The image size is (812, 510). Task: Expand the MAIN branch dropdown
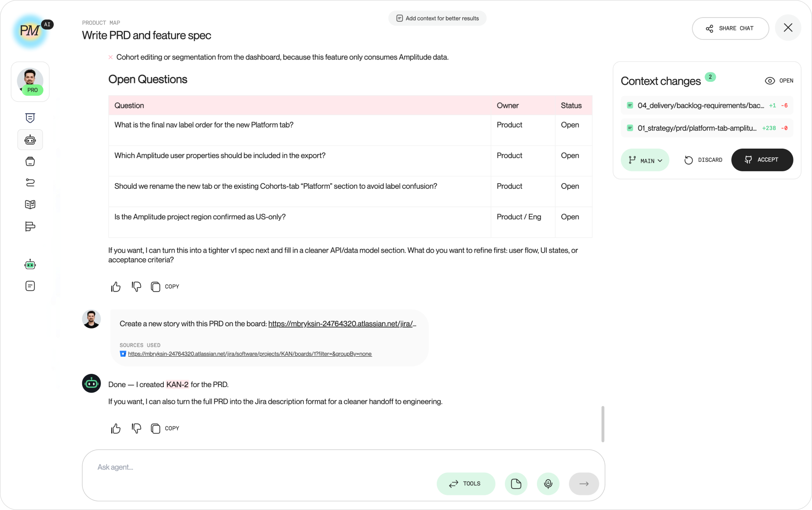click(x=645, y=160)
